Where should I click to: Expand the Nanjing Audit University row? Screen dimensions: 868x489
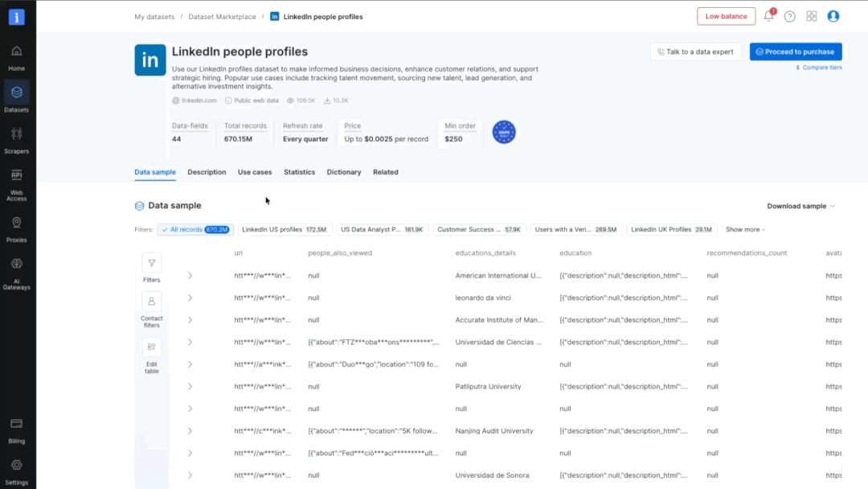coord(190,431)
